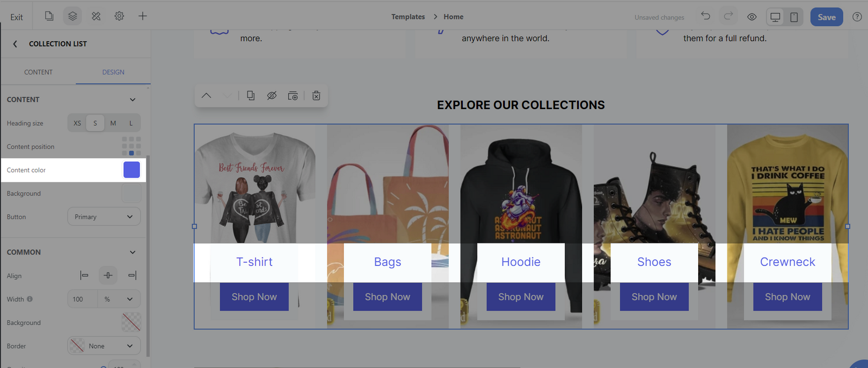Viewport: 868px width, 368px height.
Task: Open the Common section Background swatch
Action: pos(131,322)
